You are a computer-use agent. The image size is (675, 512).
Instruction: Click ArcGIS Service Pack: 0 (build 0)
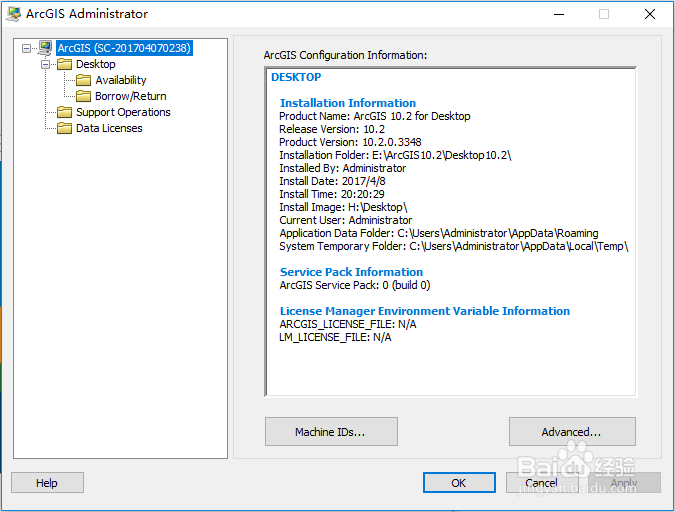[355, 285]
